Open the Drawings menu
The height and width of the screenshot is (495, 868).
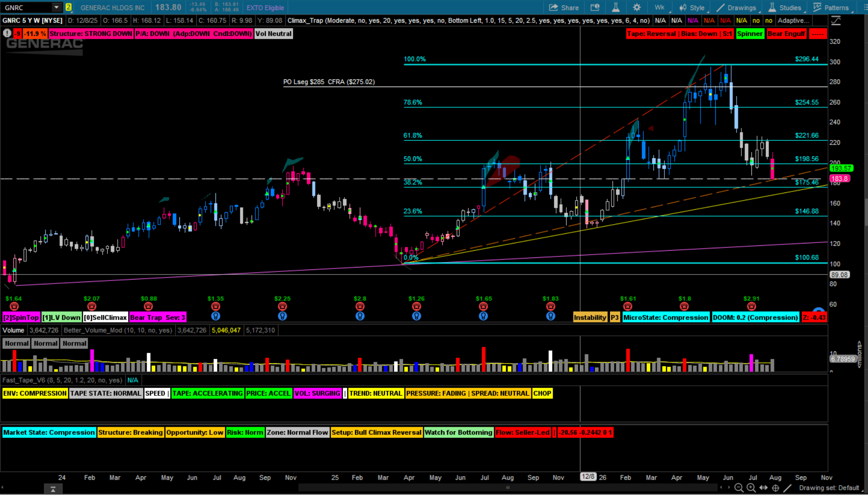pos(737,8)
